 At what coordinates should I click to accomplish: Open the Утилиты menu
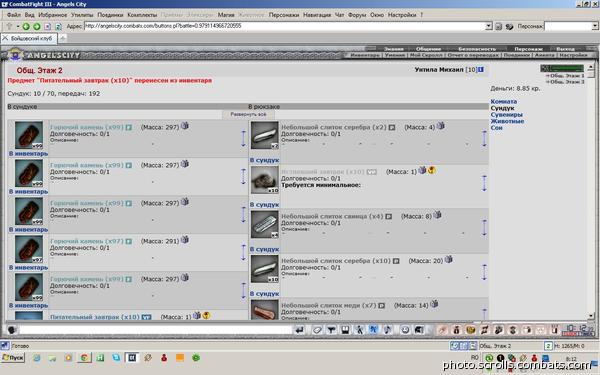[82, 15]
